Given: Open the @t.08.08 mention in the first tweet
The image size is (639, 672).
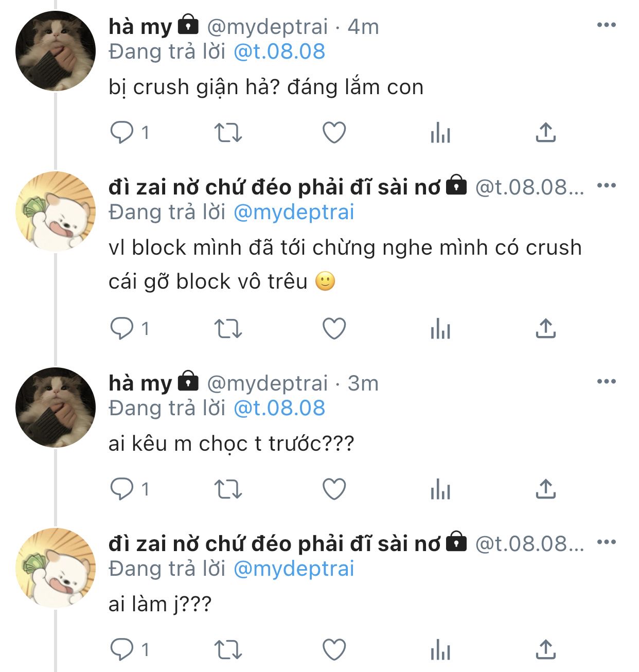Looking at the screenshot, I should pyautogui.click(x=279, y=51).
